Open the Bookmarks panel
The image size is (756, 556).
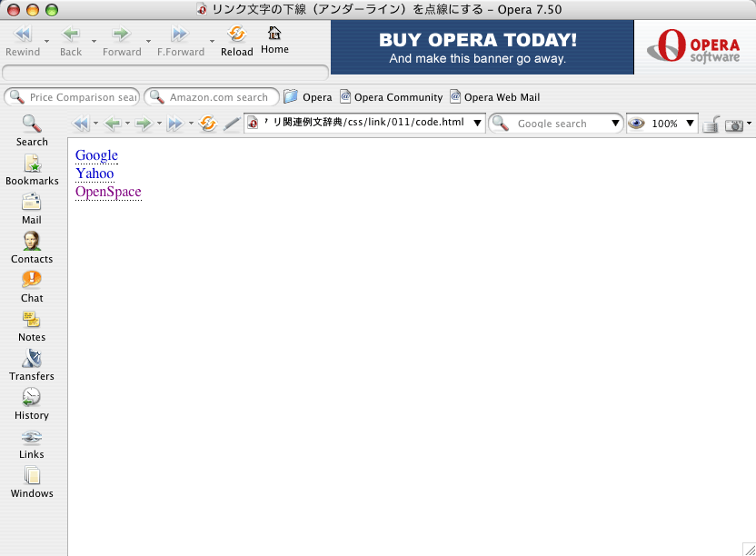point(32,170)
